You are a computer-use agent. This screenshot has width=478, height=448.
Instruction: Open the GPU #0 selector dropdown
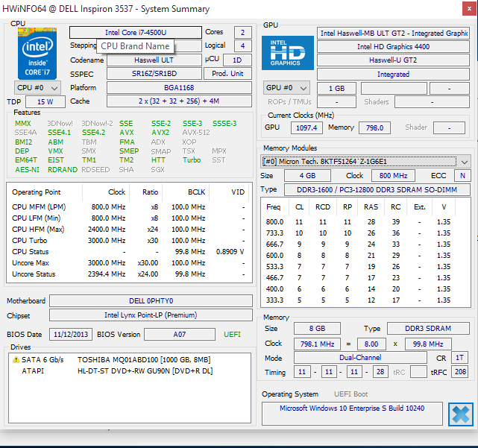[x=286, y=88]
